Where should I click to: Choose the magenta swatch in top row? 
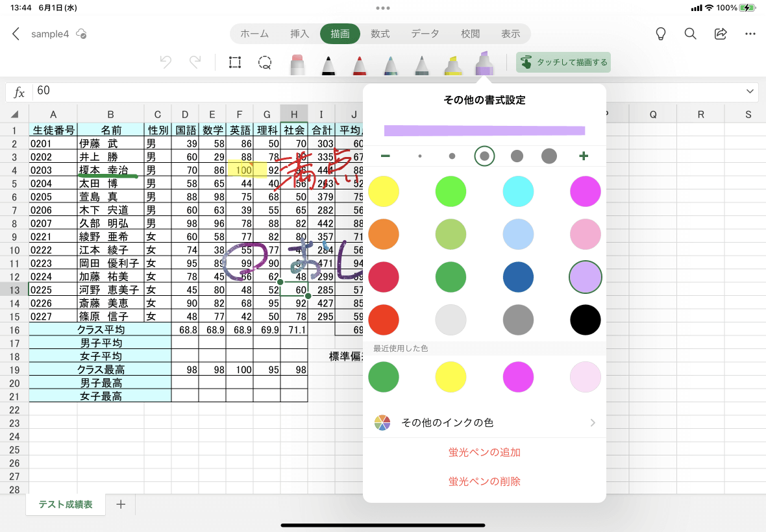[586, 191]
